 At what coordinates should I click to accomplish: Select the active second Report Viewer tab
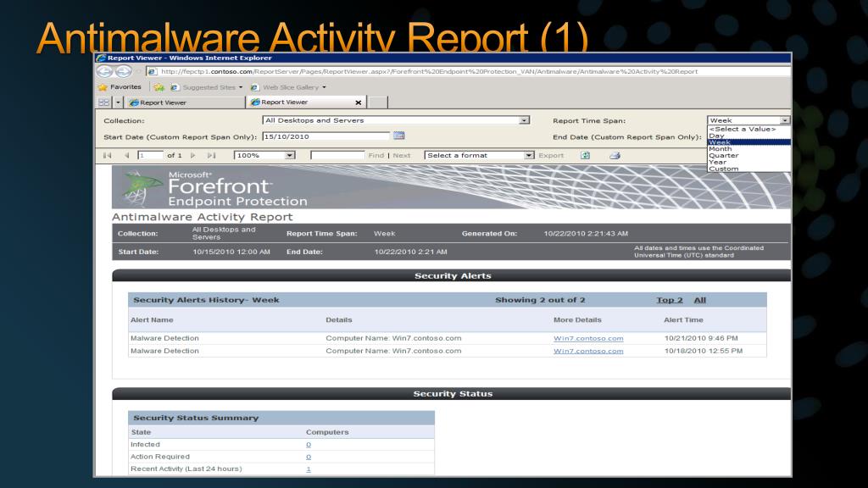pos(301,103)
